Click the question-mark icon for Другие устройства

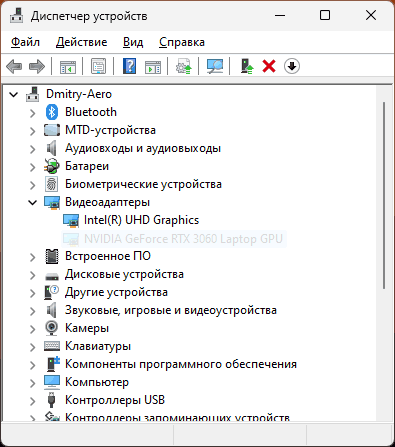pos(52,292)
